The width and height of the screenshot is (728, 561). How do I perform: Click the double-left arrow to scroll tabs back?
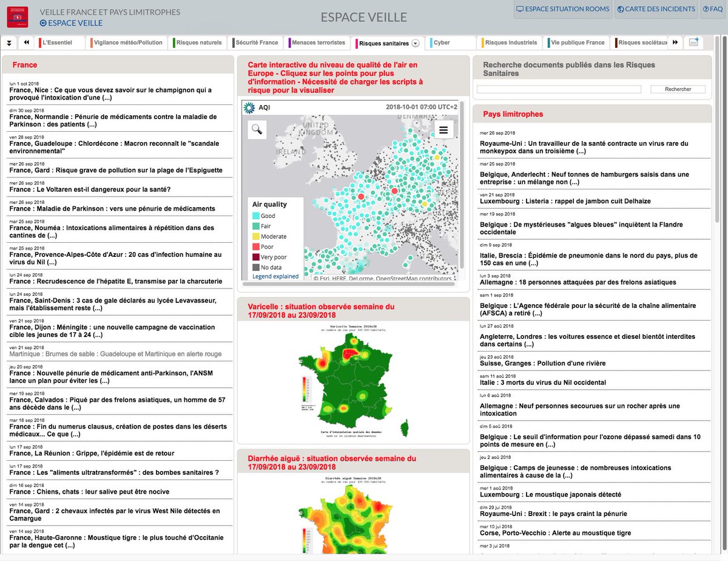pyautogui.click(x=27, y=43)
